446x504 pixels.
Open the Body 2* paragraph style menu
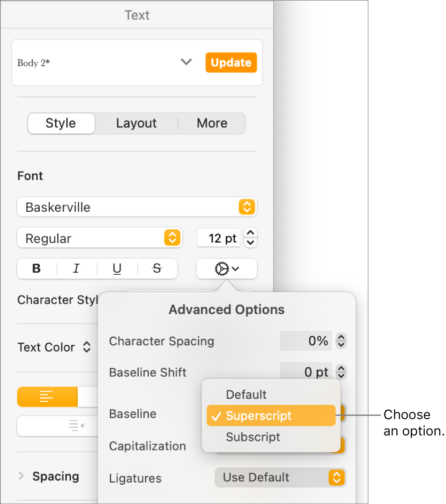186,62
